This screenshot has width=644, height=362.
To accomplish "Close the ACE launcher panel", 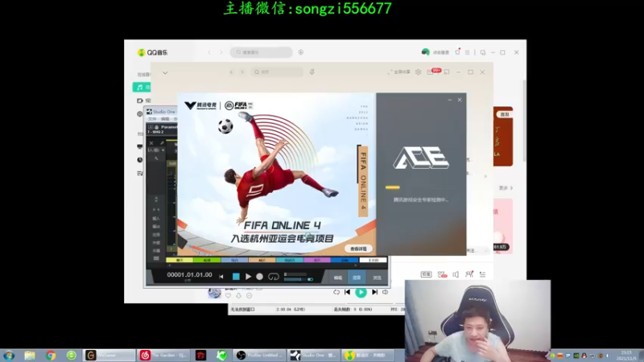I will (460, 100).
